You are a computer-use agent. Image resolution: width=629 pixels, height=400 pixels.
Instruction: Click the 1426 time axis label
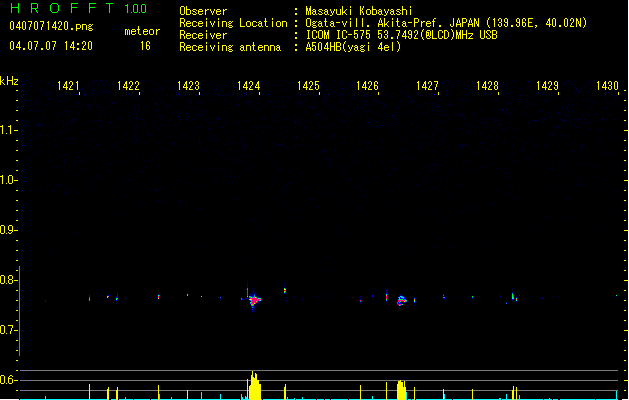pos(367,86)
